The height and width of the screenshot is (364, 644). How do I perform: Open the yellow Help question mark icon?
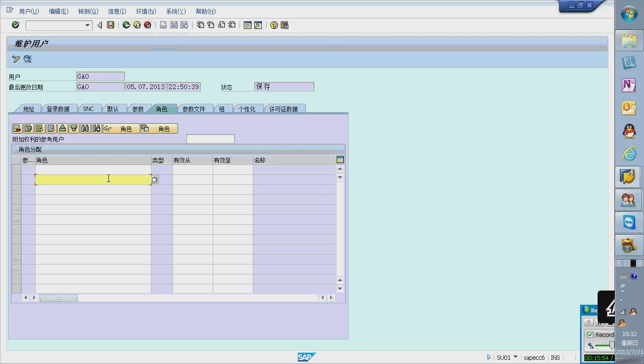point(274,25)
